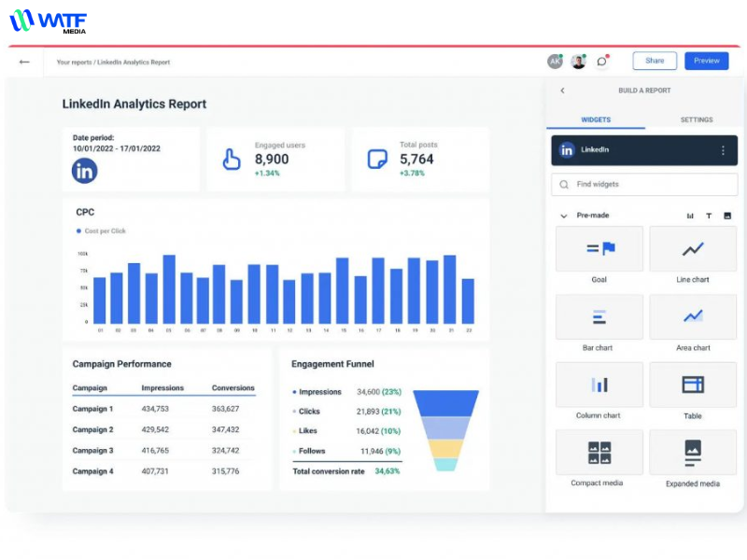Filter widgets by chart icon
747x560 pixels.
(690, 216)
